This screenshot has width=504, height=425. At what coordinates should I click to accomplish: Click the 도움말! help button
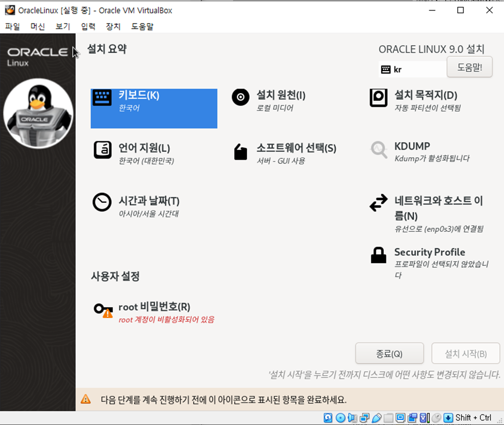tap(470, 67)
